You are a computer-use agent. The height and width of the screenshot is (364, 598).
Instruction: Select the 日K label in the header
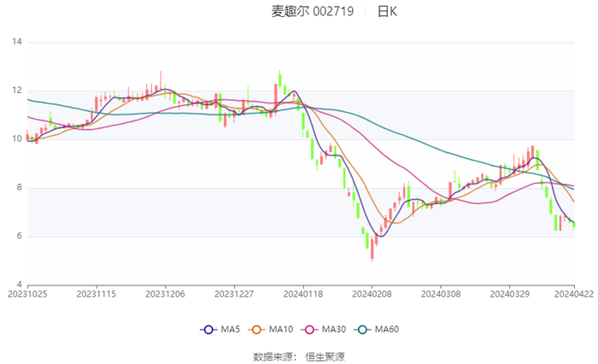click(388, 12)
